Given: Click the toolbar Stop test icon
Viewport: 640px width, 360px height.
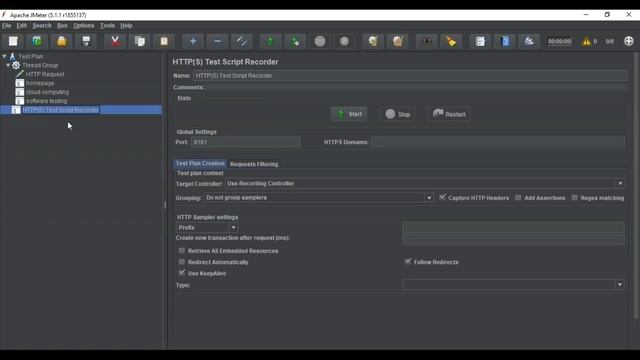Looking at the screenshot, I should coord(320,41).
